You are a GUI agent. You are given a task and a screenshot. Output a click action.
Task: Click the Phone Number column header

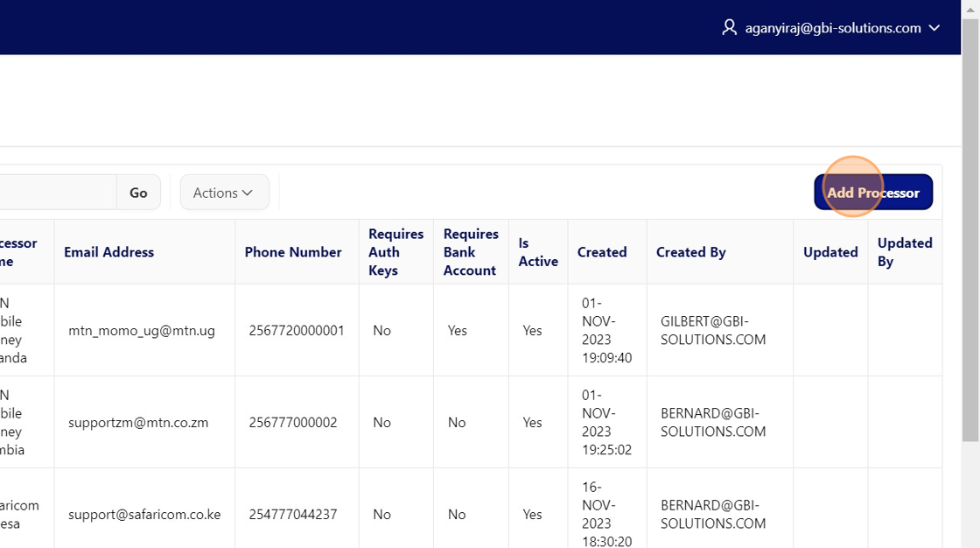tap(293, 252)
